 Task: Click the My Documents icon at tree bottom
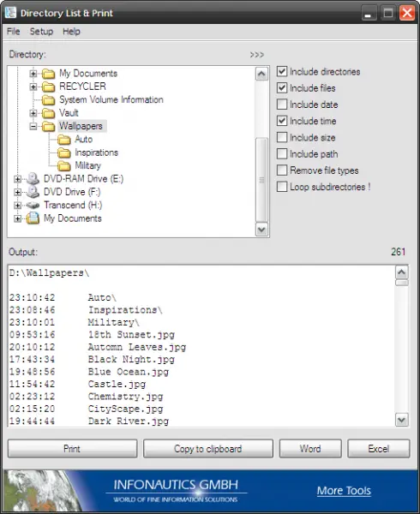point(33,218)
